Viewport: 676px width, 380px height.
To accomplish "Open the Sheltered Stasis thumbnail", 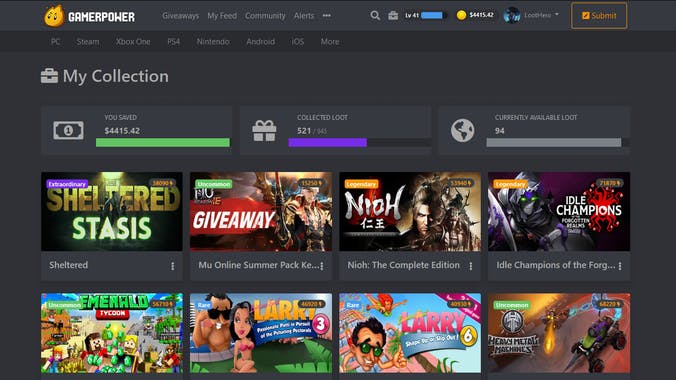I will tap(112, 211).
